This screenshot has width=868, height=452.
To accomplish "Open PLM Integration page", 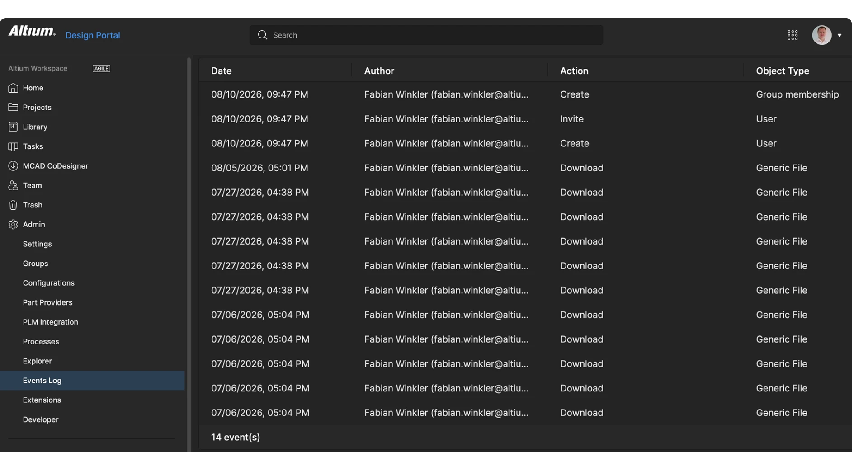I will [x=51, y=322].
